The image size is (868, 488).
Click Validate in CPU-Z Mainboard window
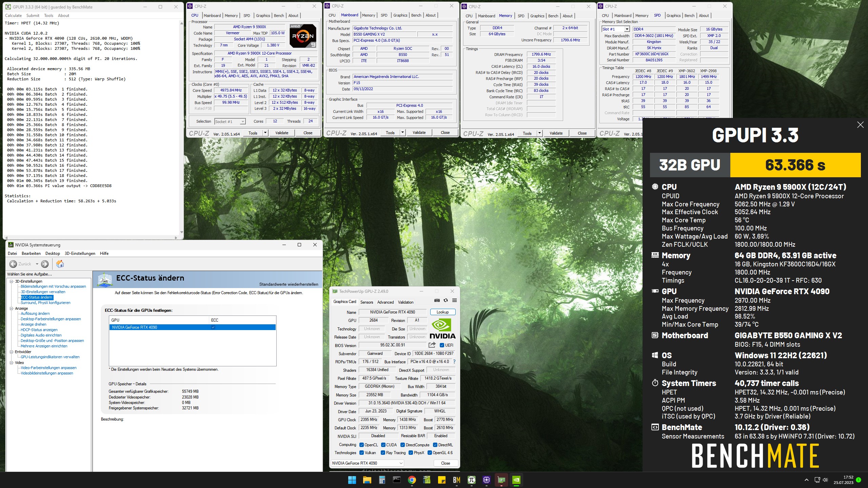[x=419, y=133]
